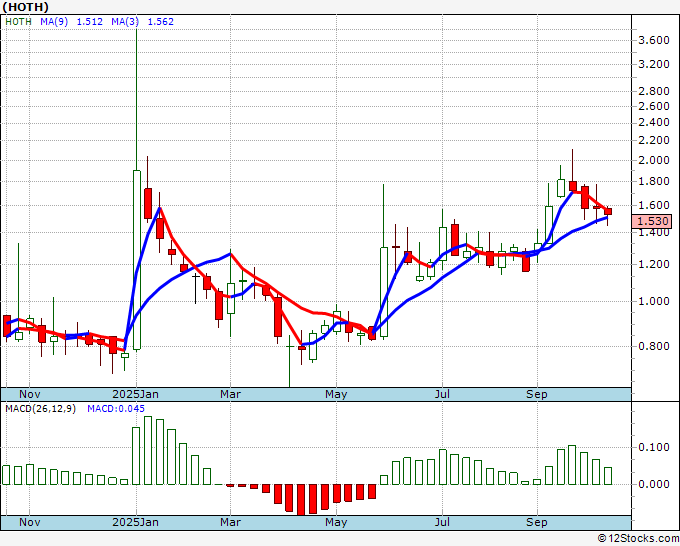Screen dimensions: 680x546
Task: Click the MA(9) 1.512 indicator label
Action: 69,22
